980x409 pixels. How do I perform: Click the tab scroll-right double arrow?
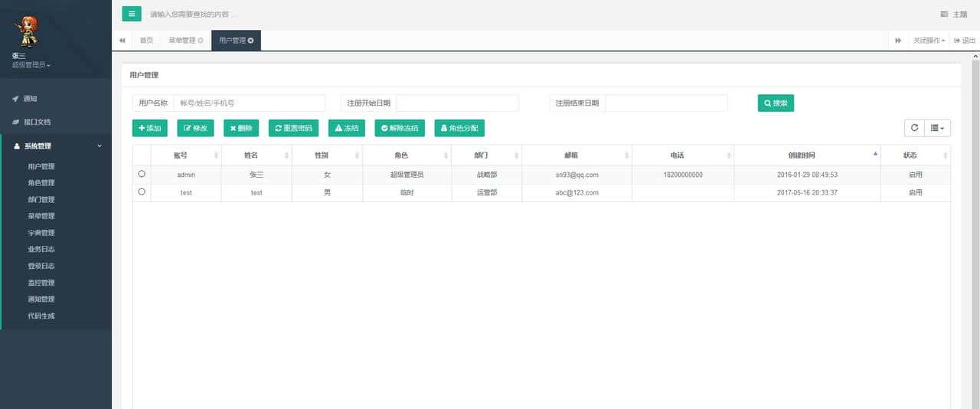click(898, 41)
